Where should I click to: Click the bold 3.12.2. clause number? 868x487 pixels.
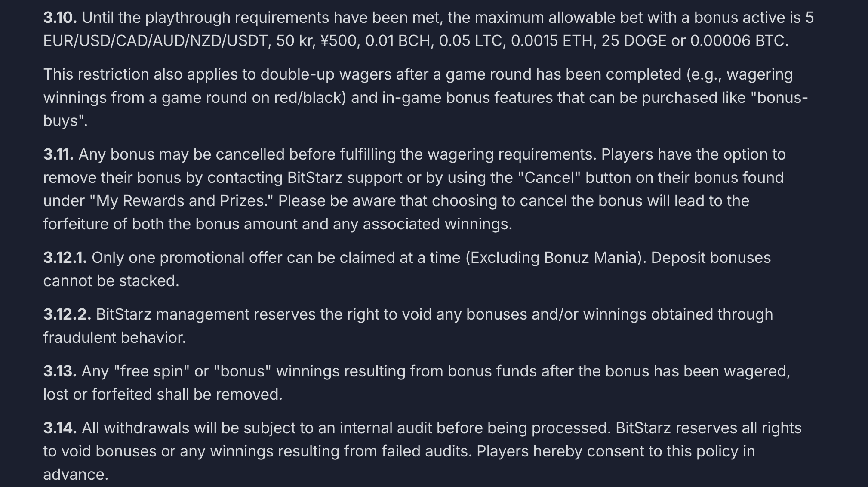[x=67, y=314]
